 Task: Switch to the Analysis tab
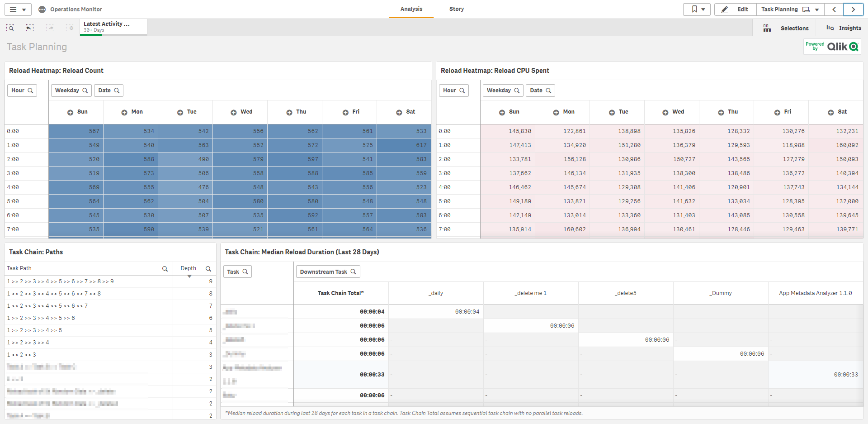click(x=411, y=9)
